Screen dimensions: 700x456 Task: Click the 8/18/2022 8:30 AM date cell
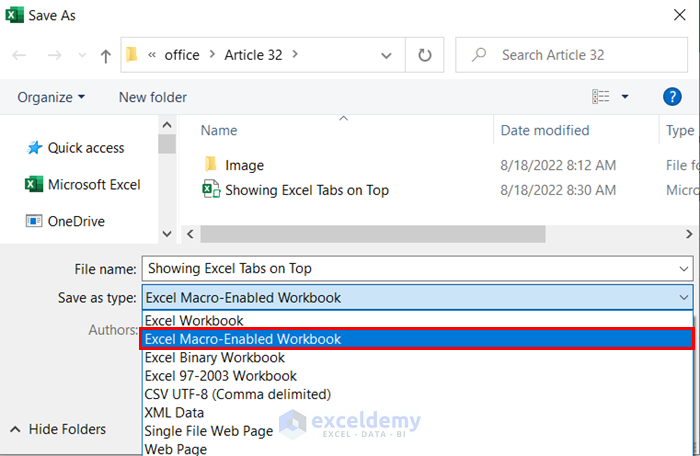point(558,190)
